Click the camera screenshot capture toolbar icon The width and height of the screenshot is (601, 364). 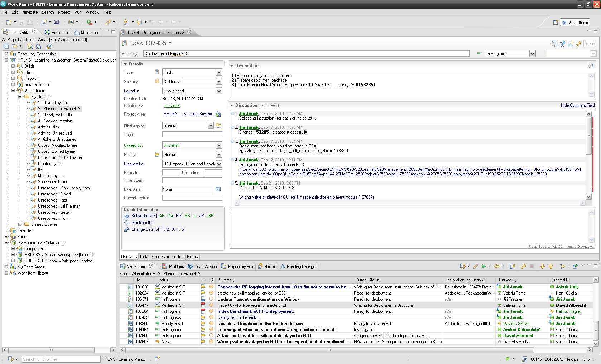pyautogui.click(x=57, y=22)
